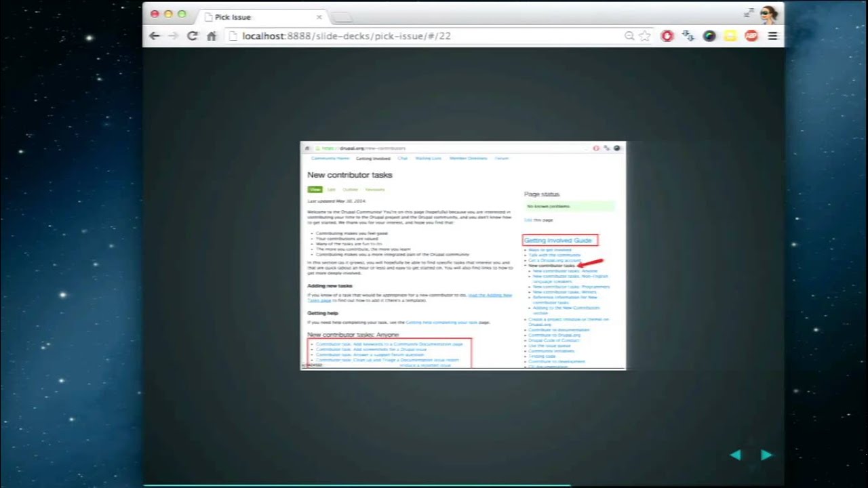Screen dimensions: 868x488
Task: Click the zoom magnifier icon in the address bar
Action: pos(629,36)
